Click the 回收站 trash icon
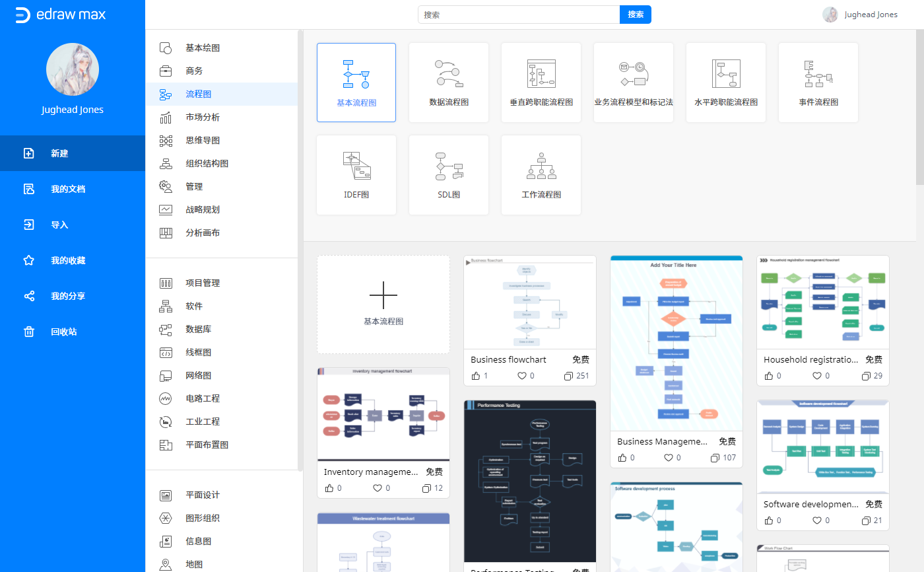The height and width of the screenshot is (572, 924). click(x=28, y=332)
